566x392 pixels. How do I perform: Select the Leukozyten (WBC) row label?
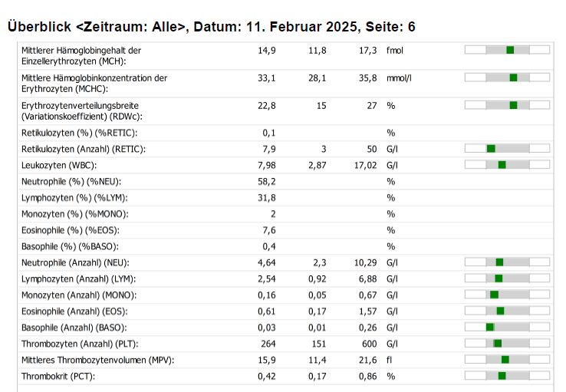pyautogui.click(x=59, y=166)
